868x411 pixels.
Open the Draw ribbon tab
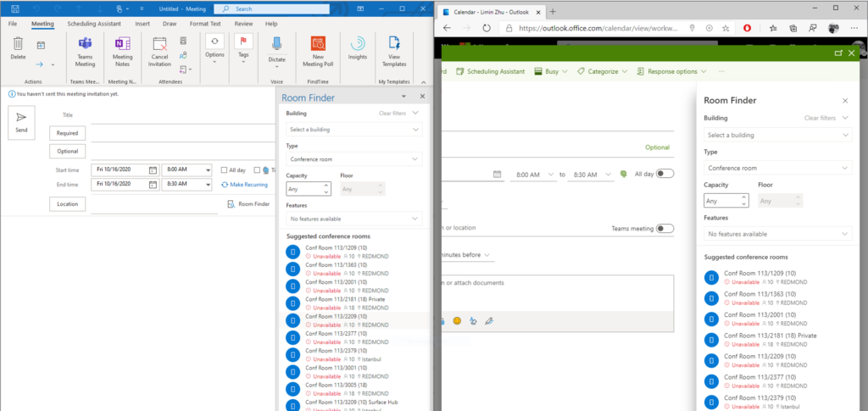pos(170,24)
